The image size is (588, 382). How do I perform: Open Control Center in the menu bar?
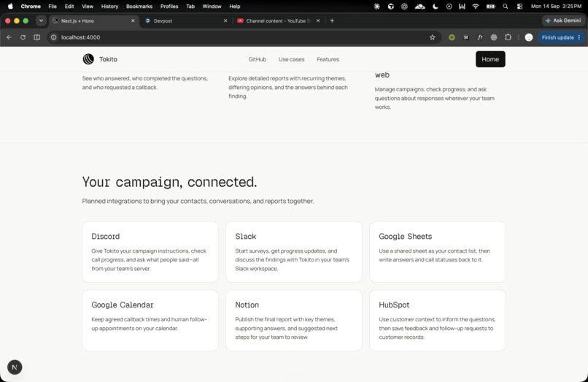(x=519, y=6)
